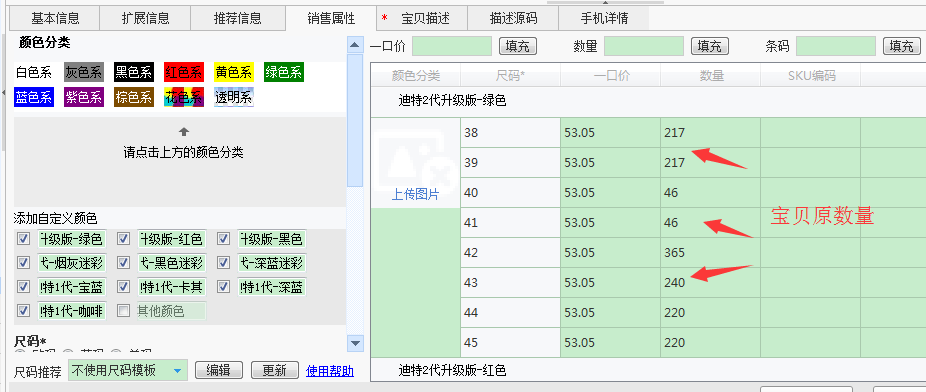Click the 数量 bulk fill input field
The width and height of the screenshot is (926, 392).
644,46
